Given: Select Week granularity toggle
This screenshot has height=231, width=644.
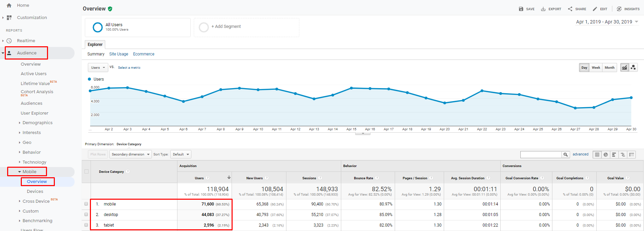Looking at the screenshot, I should pos(596,67).
